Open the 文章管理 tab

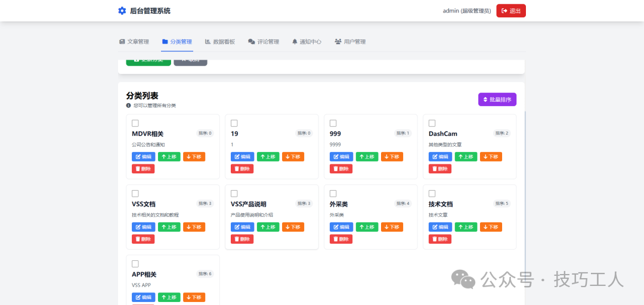point(134,42)
